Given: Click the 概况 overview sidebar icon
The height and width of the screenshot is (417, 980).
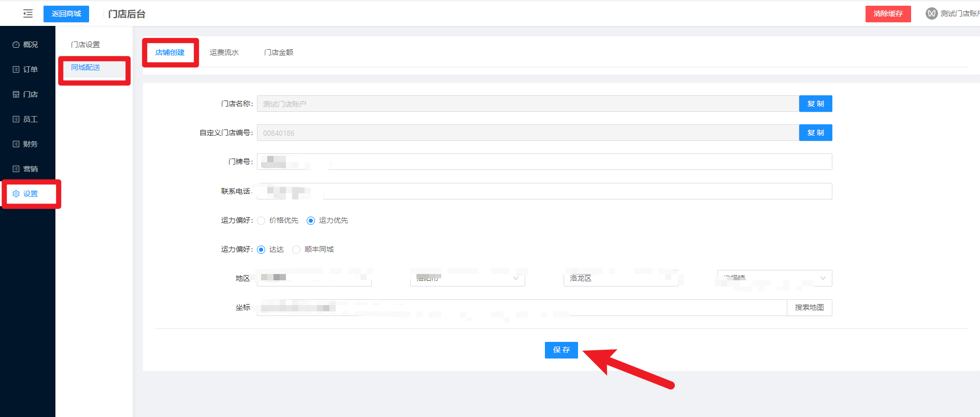Looking at the screenshot, I should 16,45.
